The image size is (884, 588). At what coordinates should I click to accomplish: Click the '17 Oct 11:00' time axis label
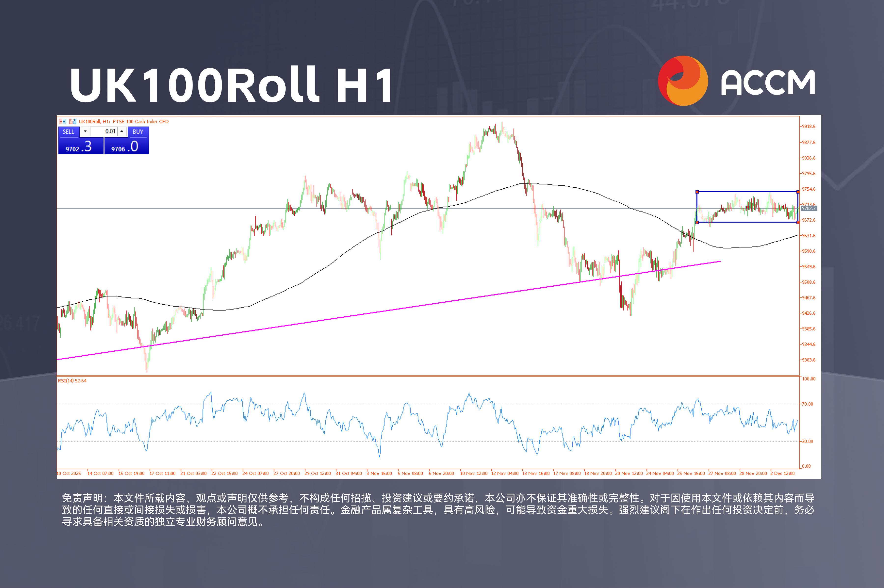tap(162, 473)
